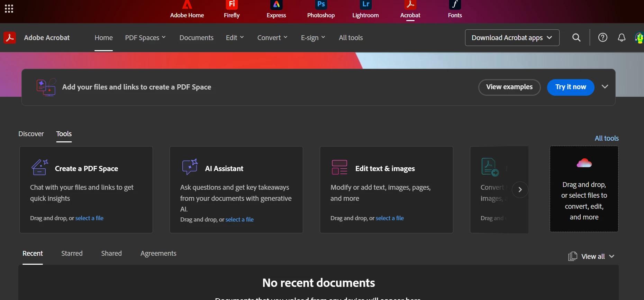Follow the All tools link above the drop zone
This screenshot has width=644, height=300.
[607, 138]
